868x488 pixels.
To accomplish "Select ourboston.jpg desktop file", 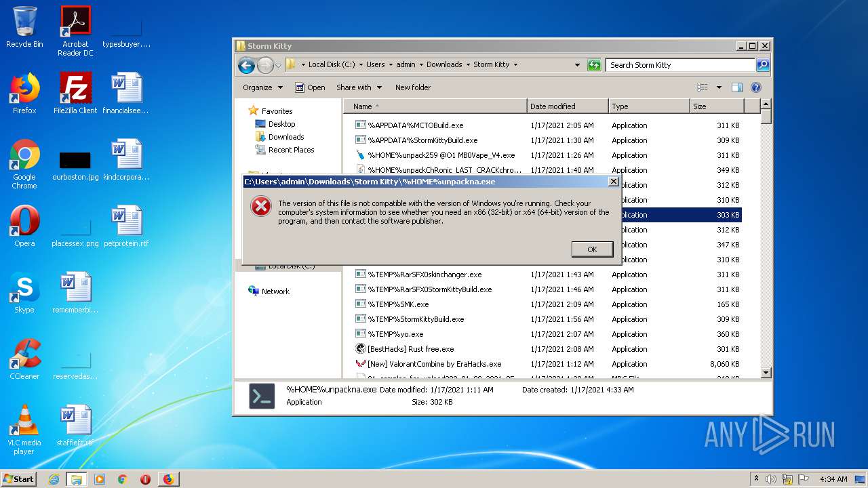I will click(75, 165).
